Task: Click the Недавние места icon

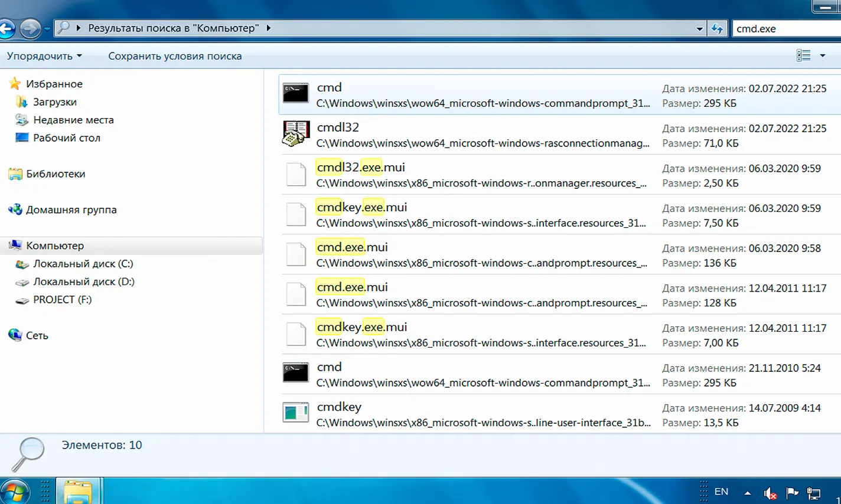Action: point(22,120)
